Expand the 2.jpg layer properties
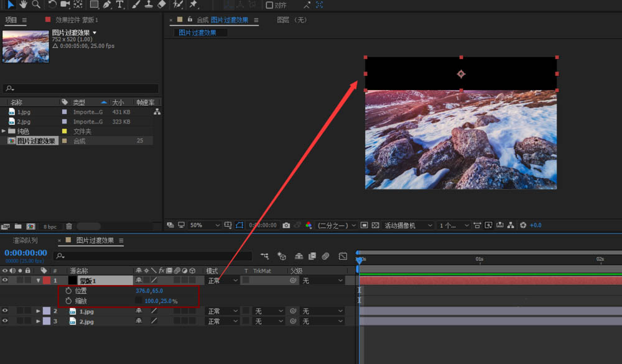Viewport: 622px width, 364px height. [38, 321]
